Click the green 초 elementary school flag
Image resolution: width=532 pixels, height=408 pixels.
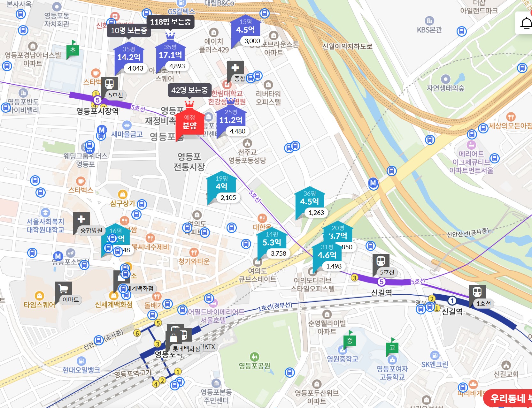point(73,49)
